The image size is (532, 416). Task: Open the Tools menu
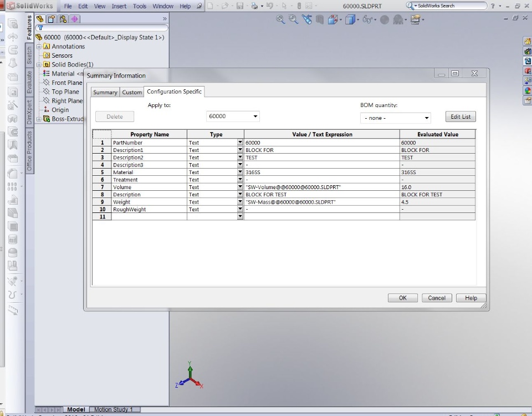coord(140,6)
